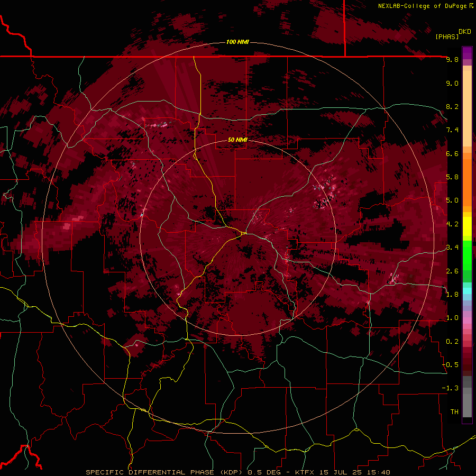Click the -0.5 scale value
The height and width of the screenshot is (476, 476).
[x=451, y=365]
